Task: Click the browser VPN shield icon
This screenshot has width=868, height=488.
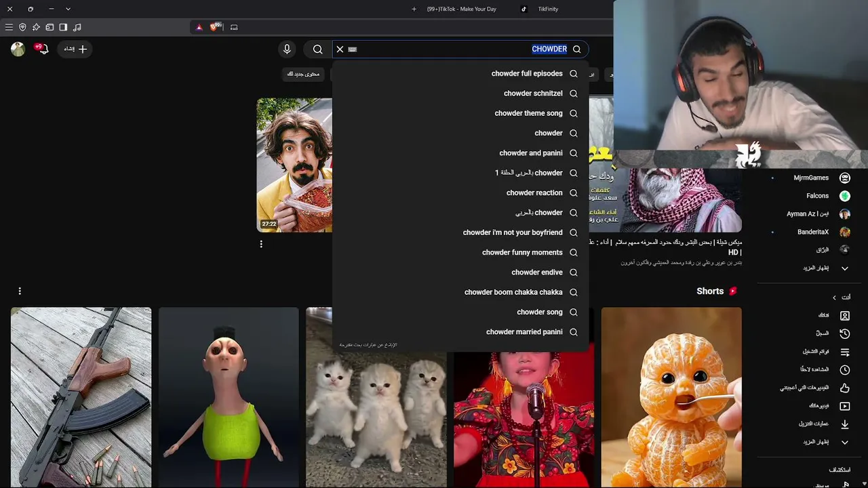Action: click(22, 27)
